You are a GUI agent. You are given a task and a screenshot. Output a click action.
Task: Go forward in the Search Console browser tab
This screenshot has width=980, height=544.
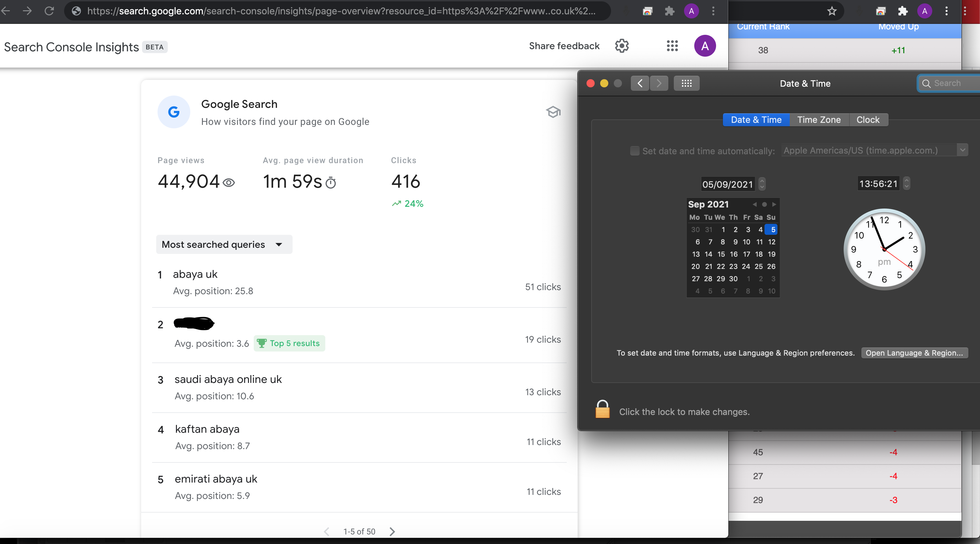click(27, 11)
